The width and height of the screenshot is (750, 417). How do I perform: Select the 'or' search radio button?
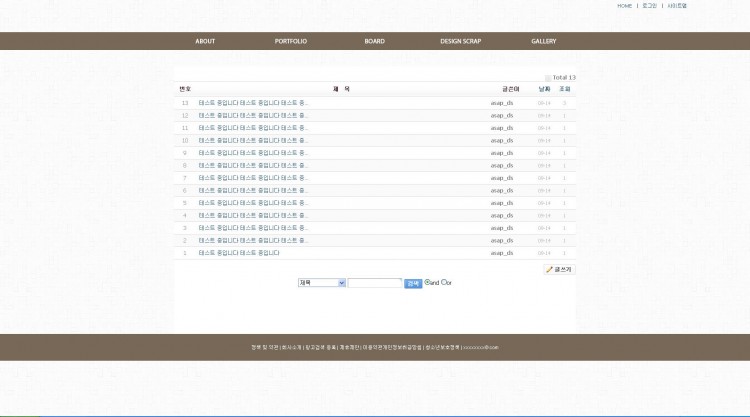(x=444, y=282)
